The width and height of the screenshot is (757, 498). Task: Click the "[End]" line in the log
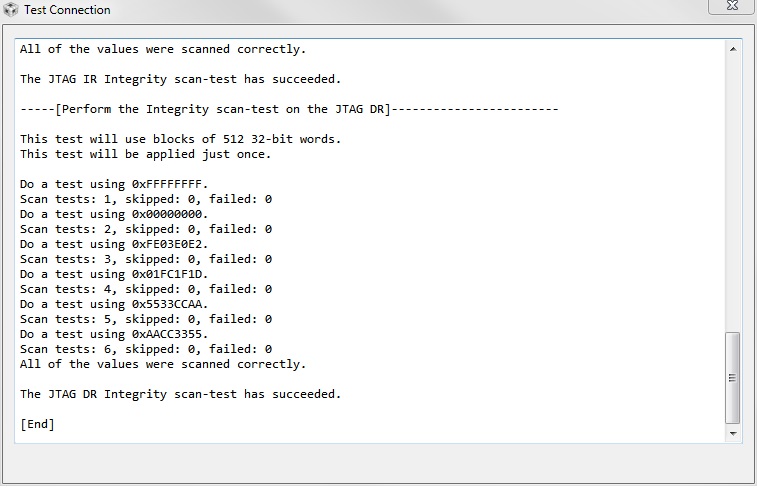pyautogui.click(x=37, y=424)
